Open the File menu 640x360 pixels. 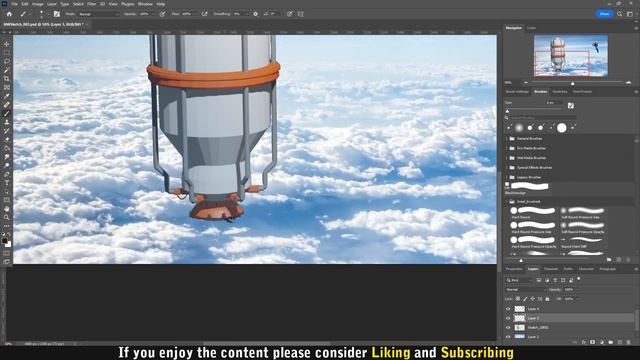click(x=14, y=4)
